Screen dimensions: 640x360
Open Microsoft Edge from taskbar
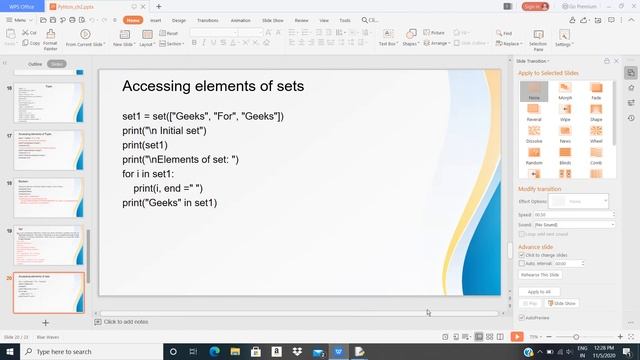click(x=214, y=351)
